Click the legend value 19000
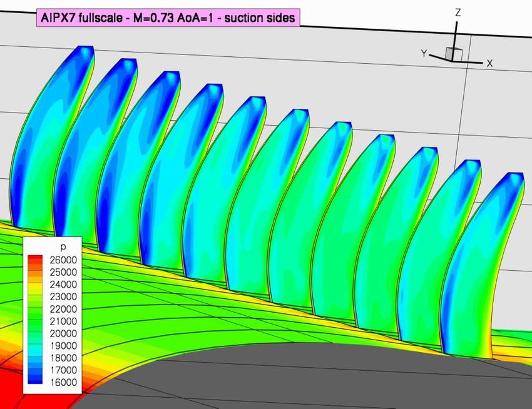The image size is (532, 409). (63, 346)
